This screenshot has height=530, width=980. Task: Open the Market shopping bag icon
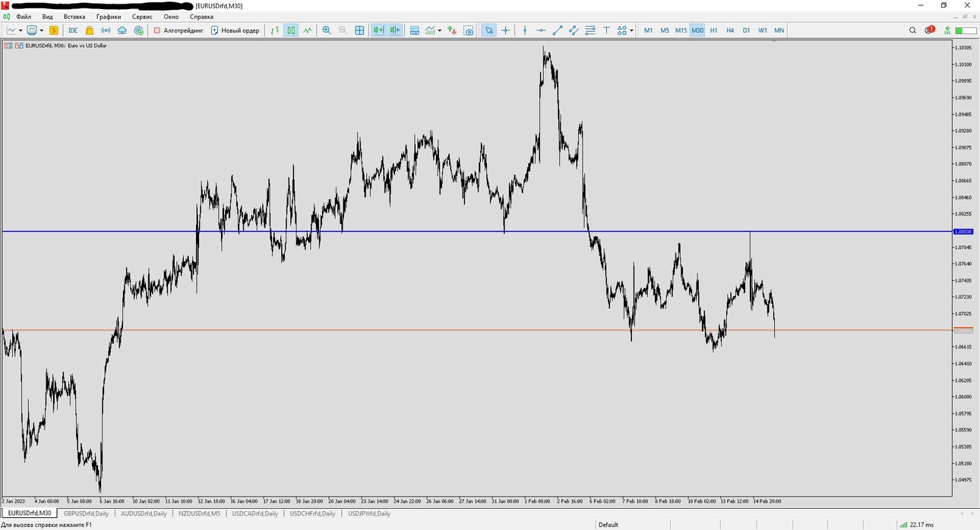[x=90, y=30]
